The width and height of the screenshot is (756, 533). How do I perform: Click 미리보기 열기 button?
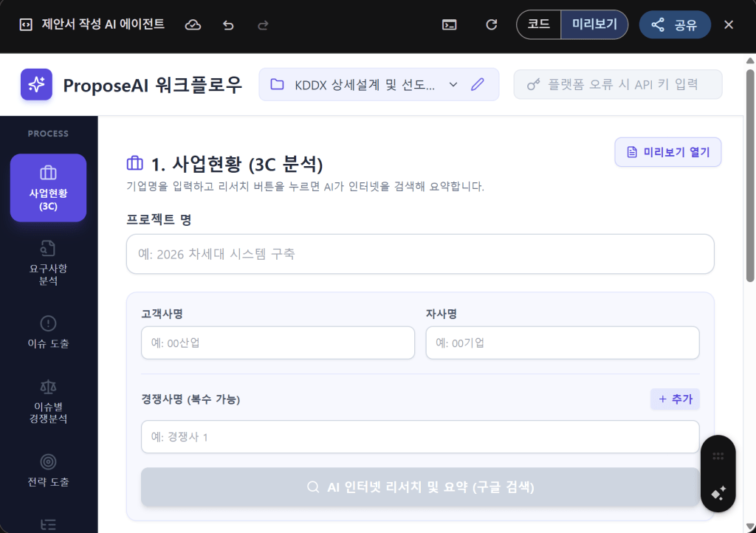667,152
